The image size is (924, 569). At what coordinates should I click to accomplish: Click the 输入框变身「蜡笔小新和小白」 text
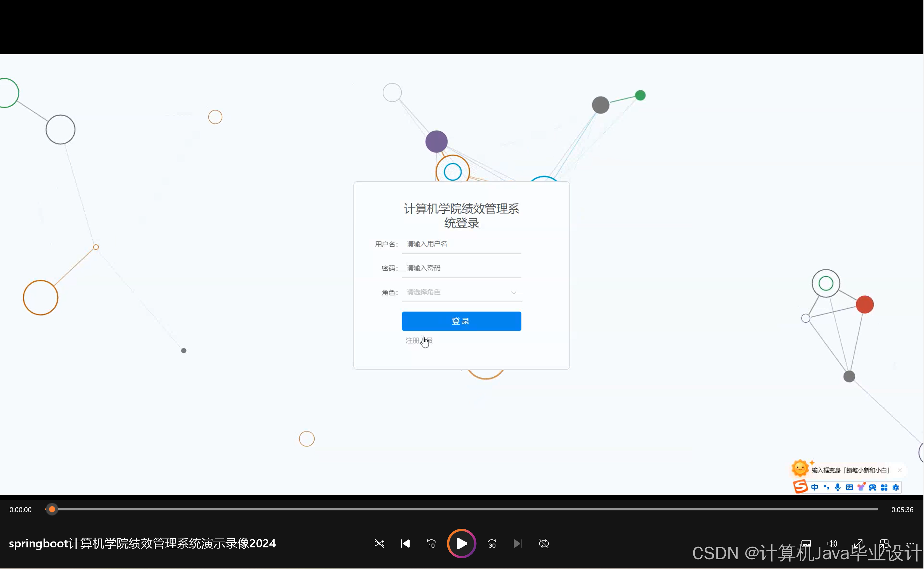point(851,470)
